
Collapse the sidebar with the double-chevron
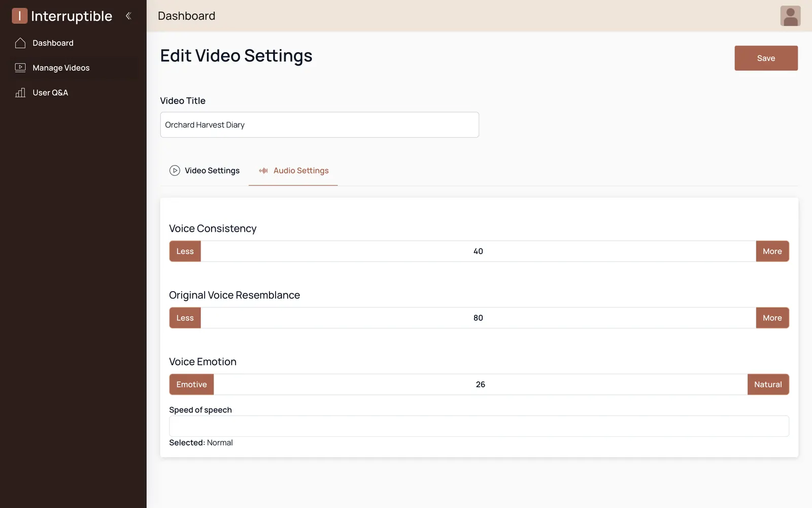click(128, 16)
